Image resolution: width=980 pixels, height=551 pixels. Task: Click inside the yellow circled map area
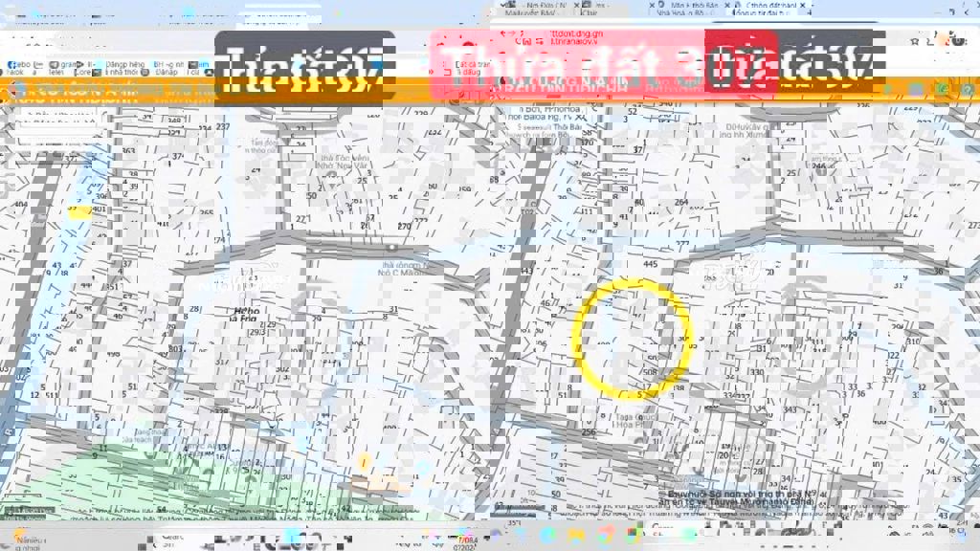[x=632, y=338]
